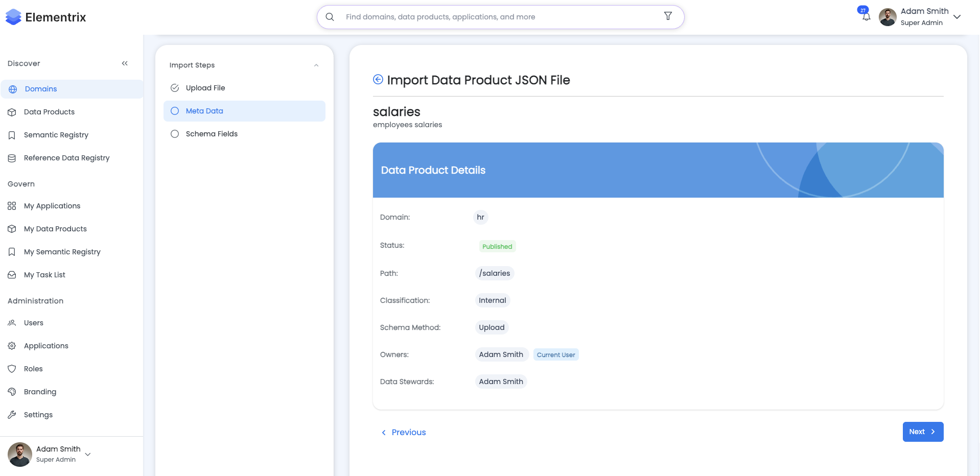Click the Users people icon
The height and width of the screenshot is (476, 980).
click(x=12, y=323)
